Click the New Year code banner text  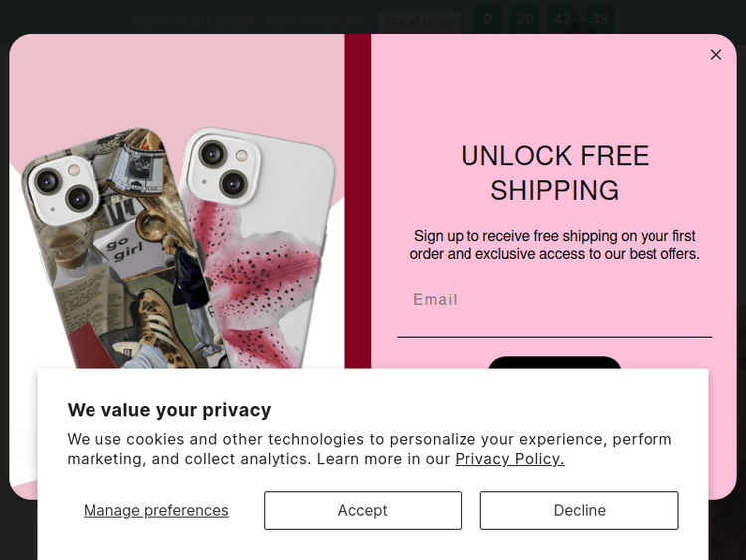point(249,20)
